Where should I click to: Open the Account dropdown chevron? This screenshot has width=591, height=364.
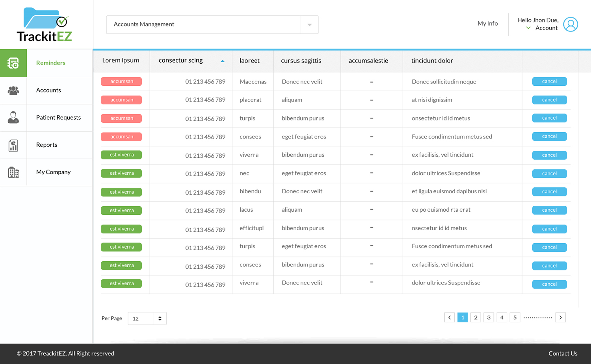click(x=528, y=28)
